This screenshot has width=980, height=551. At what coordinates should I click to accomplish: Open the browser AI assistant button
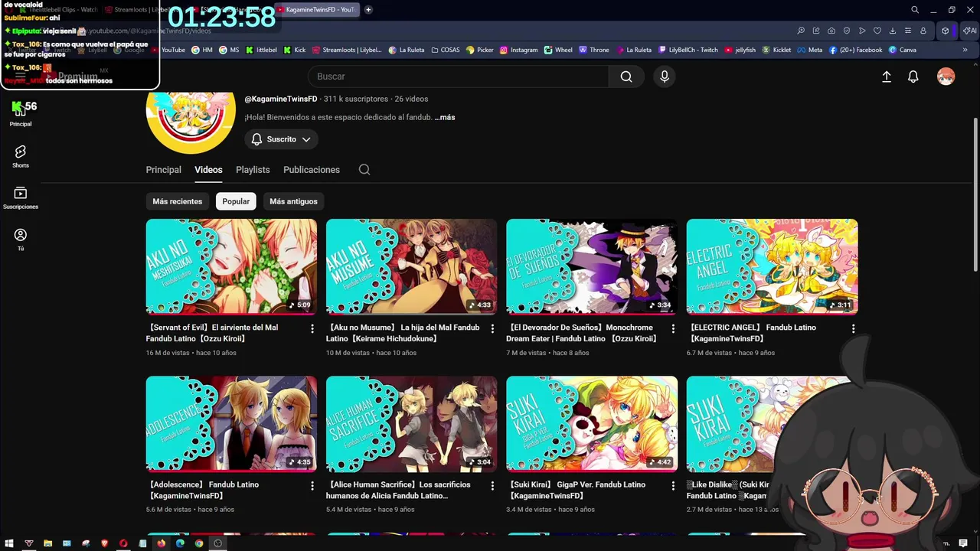point(969,31)
